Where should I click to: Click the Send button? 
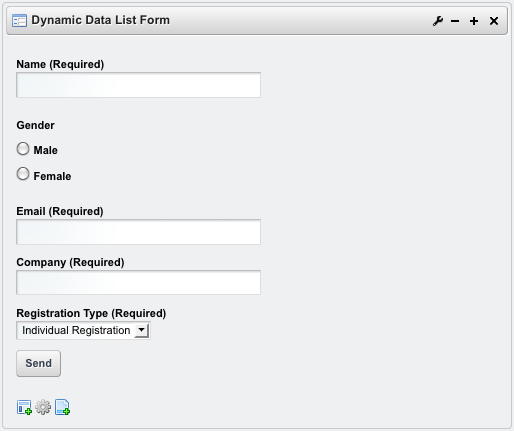click(x=39, y=363)
